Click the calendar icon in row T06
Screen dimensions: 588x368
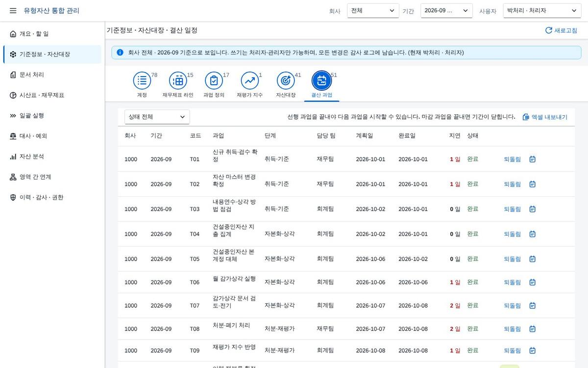[x=533, y=283]
